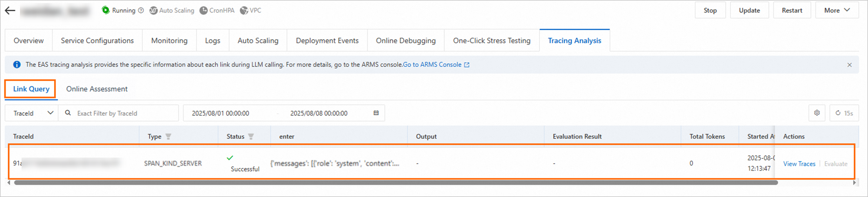Click the 15s auto-refresh button
868x197 pixels.
844,113
